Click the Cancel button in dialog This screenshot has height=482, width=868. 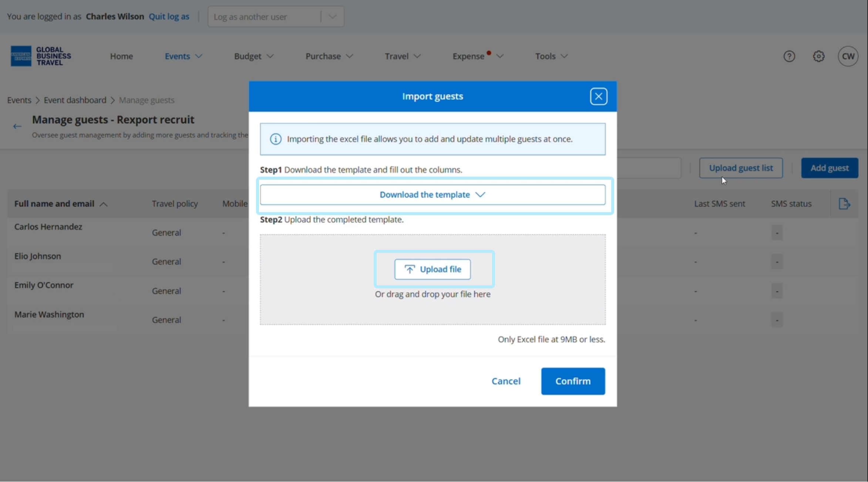tap(505, 381)
